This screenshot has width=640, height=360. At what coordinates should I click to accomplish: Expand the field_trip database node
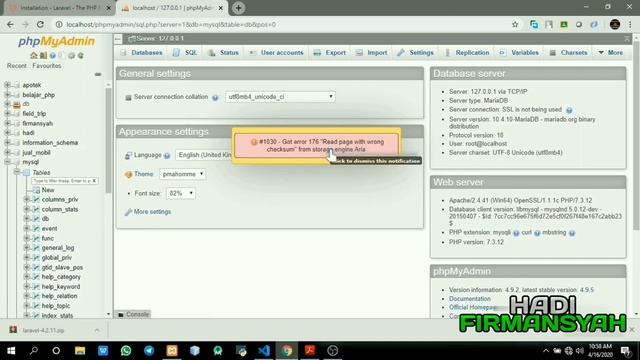[x=7, y=113]
